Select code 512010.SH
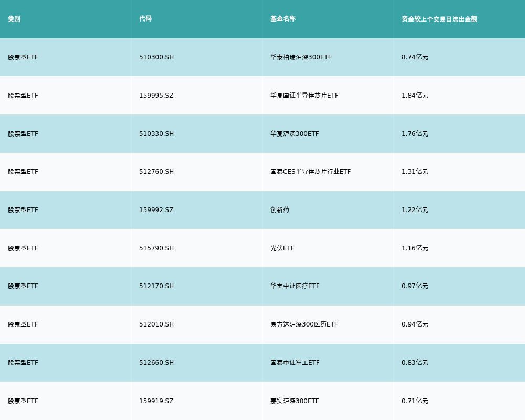Viewport: 525px width, 420px height. 156,324
